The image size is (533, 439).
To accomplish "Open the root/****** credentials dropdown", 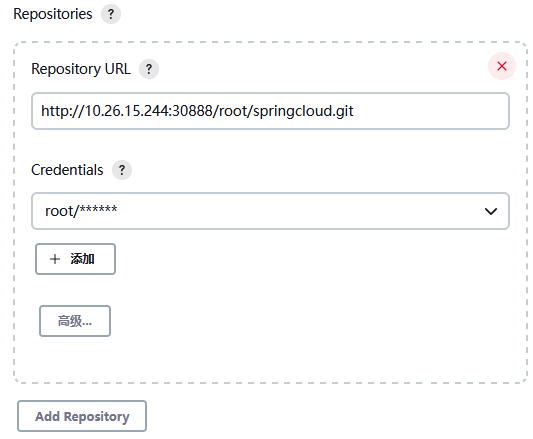I will [x=270, y=211].
